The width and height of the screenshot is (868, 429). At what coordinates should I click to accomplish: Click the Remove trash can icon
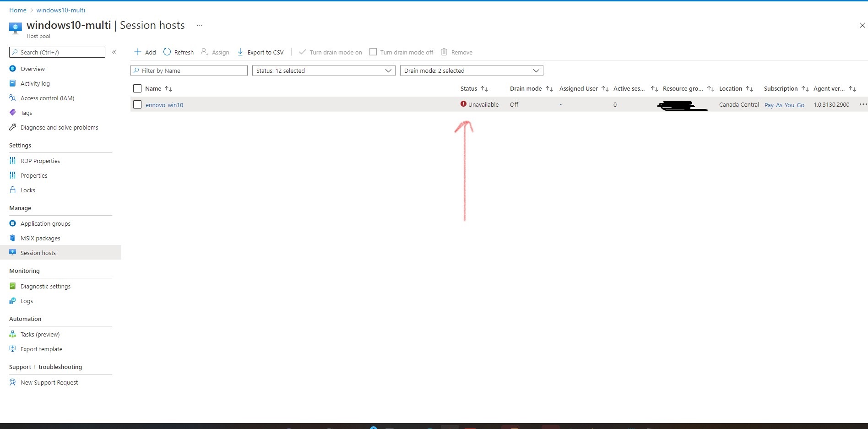tap(444, 52)
